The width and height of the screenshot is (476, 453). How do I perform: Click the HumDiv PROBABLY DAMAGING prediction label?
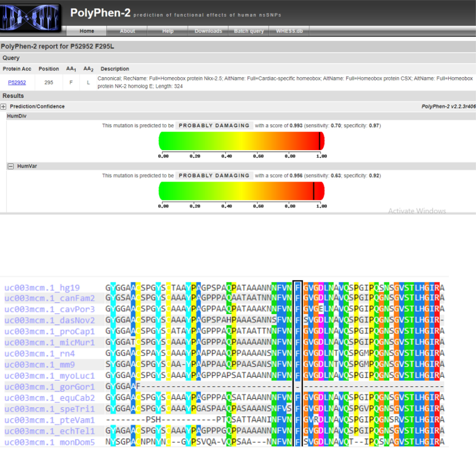click(x=213, y=126)
